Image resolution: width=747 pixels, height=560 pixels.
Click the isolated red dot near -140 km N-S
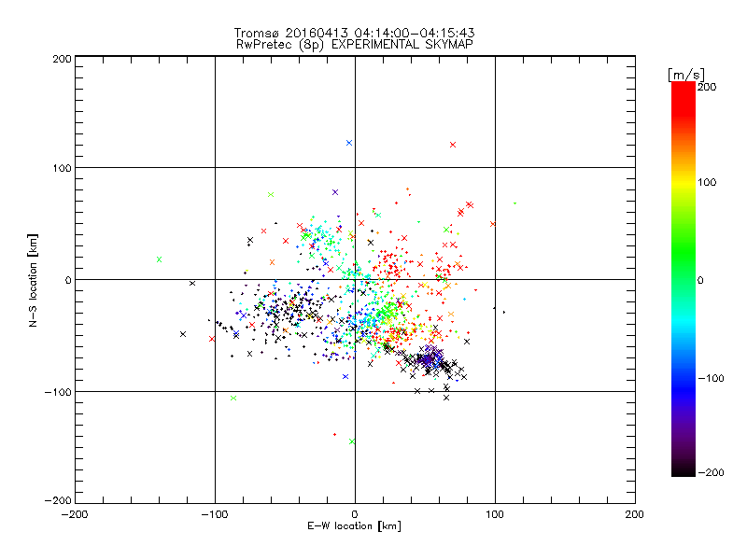pos(334,434)
